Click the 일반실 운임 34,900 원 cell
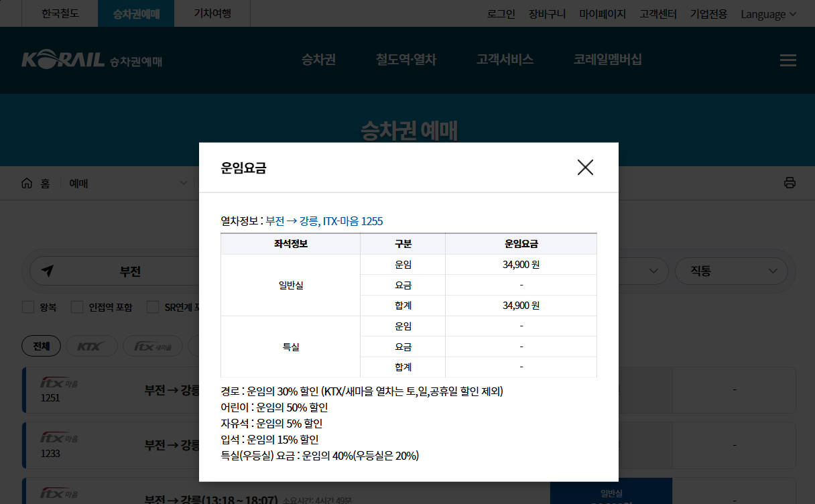 coord(521,265)
